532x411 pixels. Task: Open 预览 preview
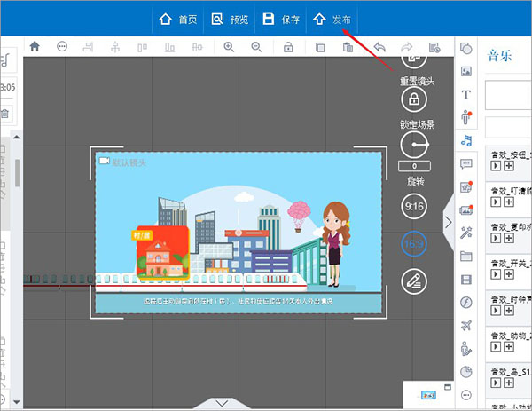point(230,20)
